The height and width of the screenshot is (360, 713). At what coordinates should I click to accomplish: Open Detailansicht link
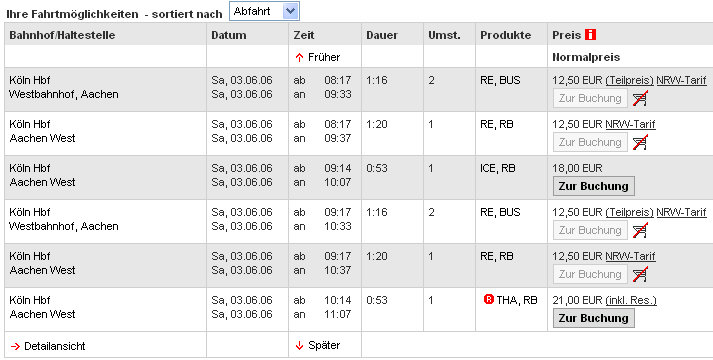55,346
